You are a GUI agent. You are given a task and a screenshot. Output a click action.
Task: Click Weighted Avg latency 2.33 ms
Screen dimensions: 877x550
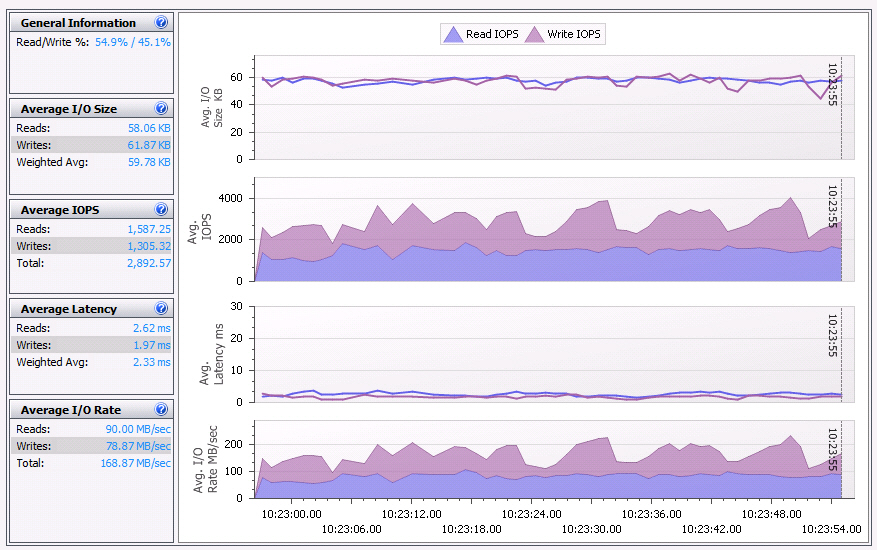click(x=152, y=362)
